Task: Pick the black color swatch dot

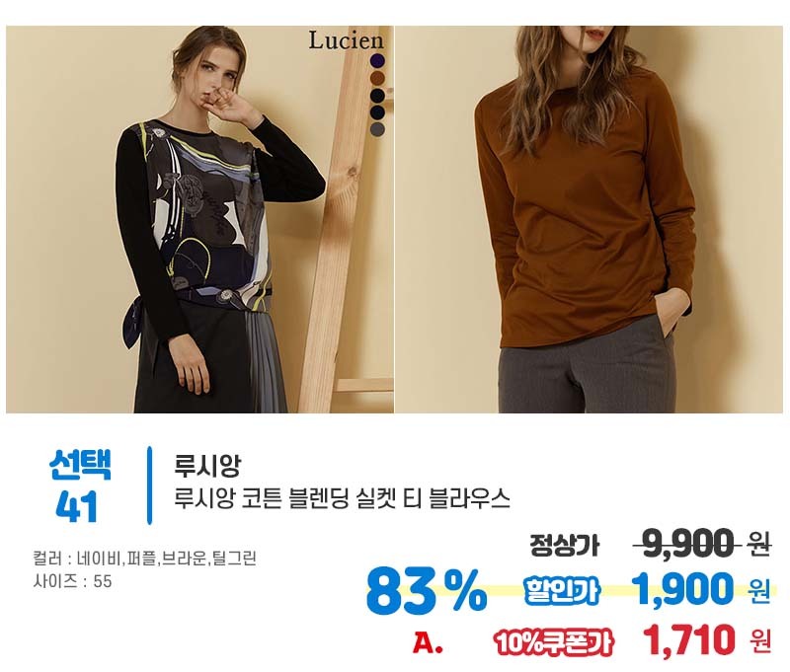Action: [x=377, y=95]
